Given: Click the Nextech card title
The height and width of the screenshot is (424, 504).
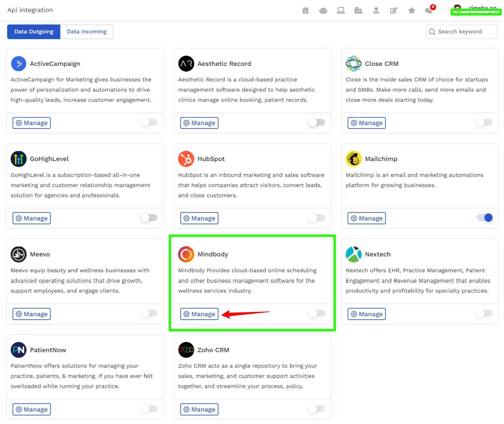Looking at the screenshot, I should (x=378, y=254).
